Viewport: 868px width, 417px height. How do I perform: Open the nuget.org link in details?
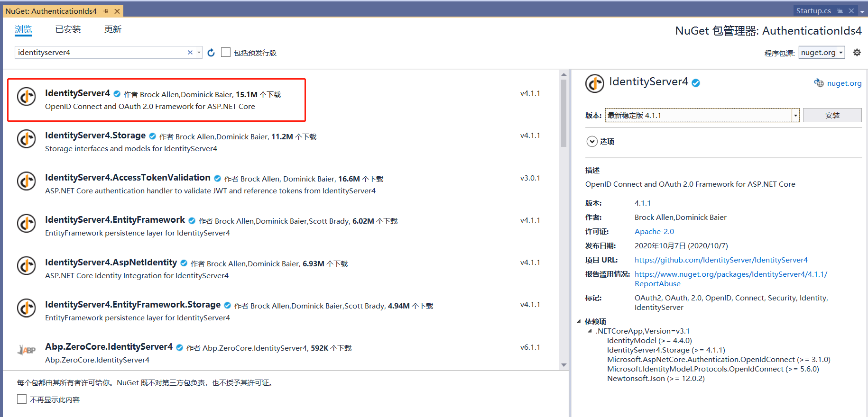point(844,83)
